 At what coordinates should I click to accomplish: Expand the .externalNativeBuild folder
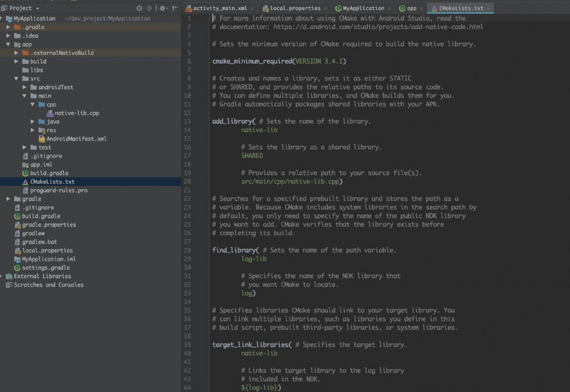pos(17,52)
